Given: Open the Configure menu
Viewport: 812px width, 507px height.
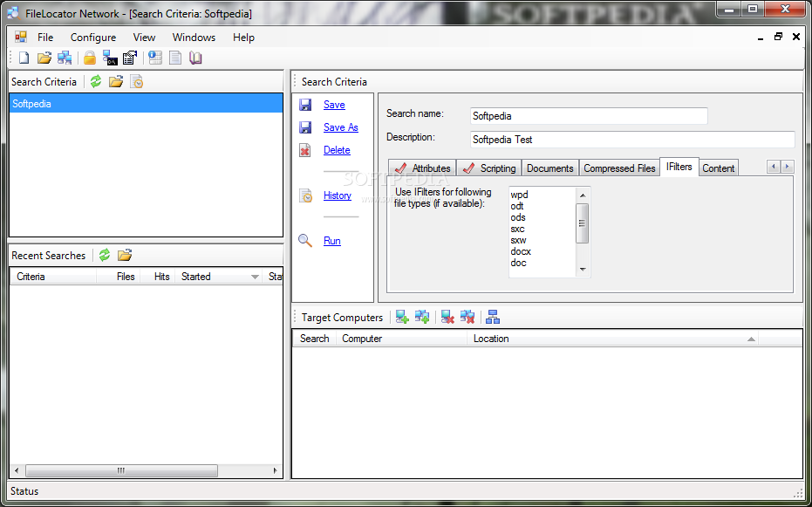Looking at the screenshot, I should coord(93,38).
